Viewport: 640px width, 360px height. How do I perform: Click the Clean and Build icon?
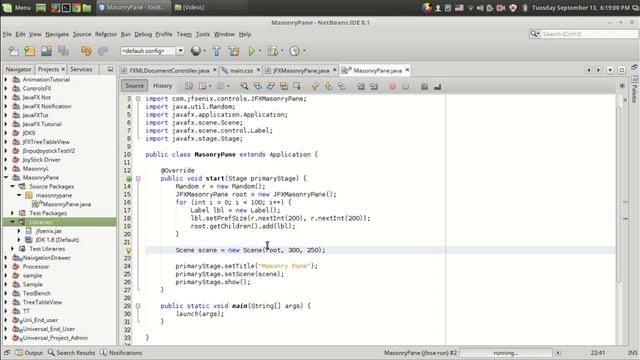tap(234, 51)
